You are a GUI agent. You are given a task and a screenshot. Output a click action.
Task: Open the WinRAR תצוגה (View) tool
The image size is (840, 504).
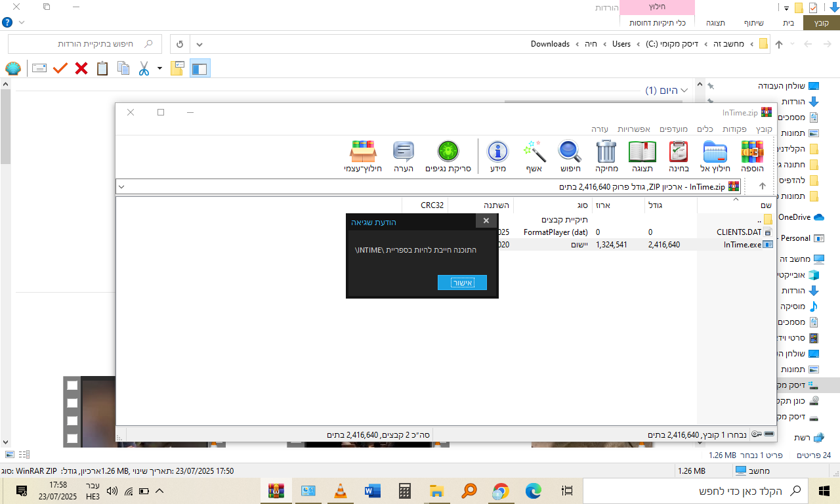(x=642, y=157)
